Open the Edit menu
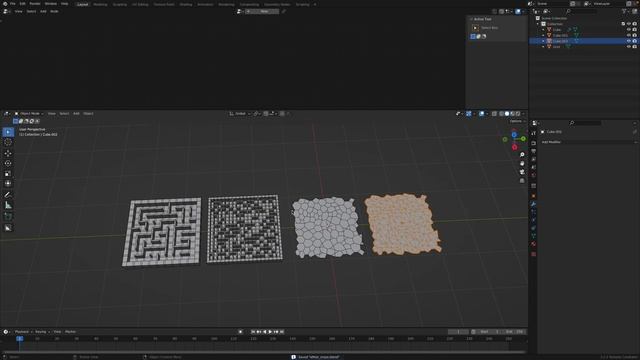Image resolution: width=640 pixels, height=360 pixels. click(22, 4)
